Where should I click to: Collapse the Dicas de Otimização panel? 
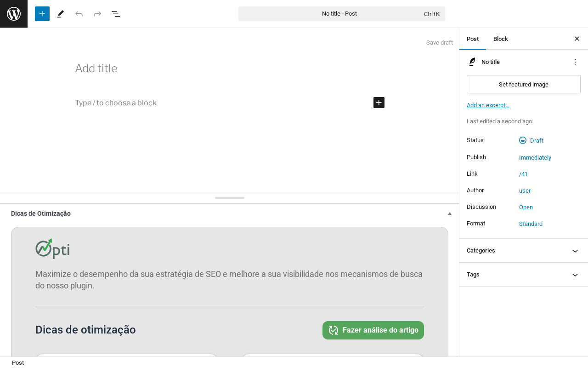[x=450, y=213]
